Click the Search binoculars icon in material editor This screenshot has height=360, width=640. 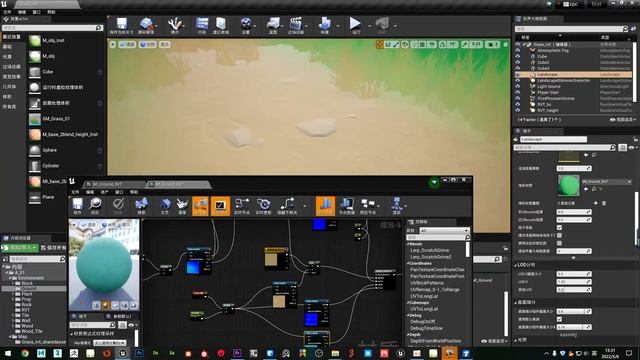141,206
